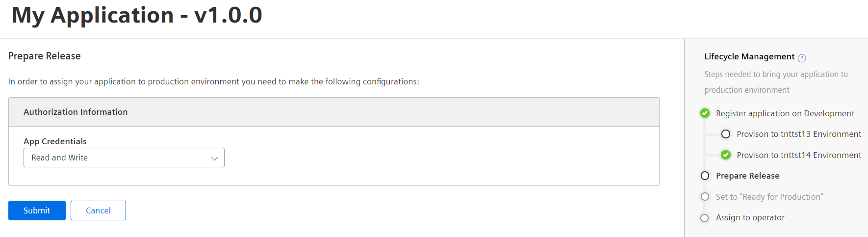The height and width of the screenshot is (237, 868).
Task: Select the Assign to operator step
Action: coord(750,217)
